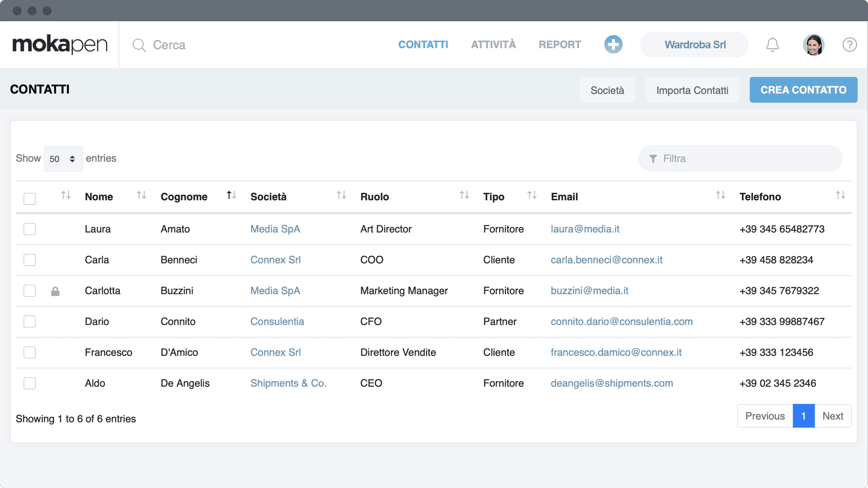Sort table by Telefono column arrows
Image resolution: width=868 pixels, height=488 pixels.
coord(840,195)
